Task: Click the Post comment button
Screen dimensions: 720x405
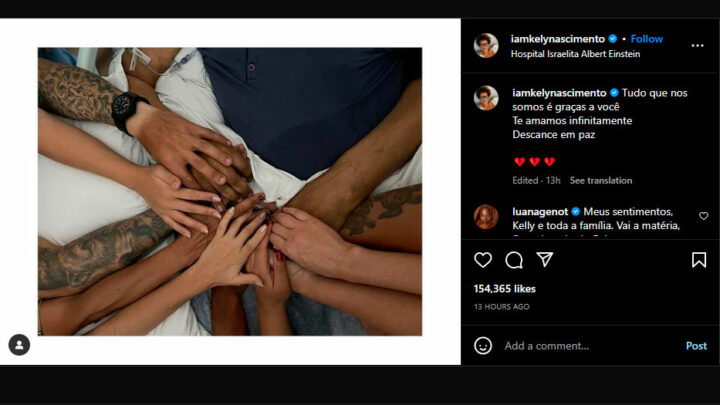Action: (696, 346)
